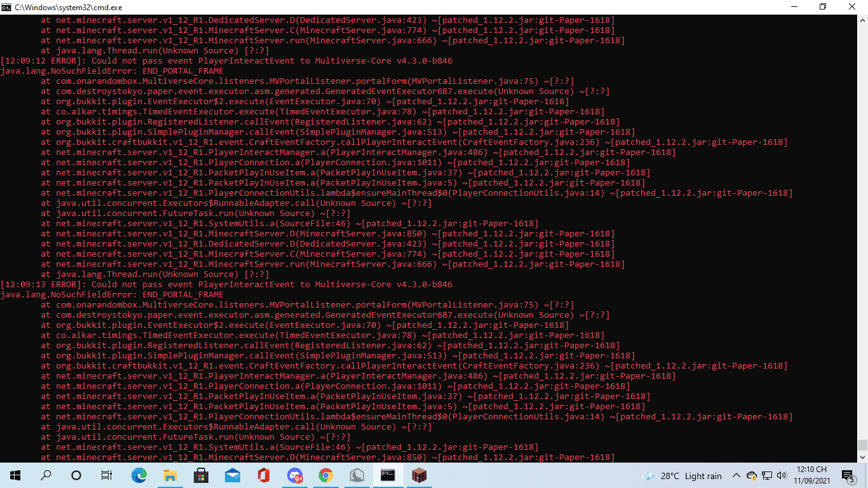Viewport: 868px width, 488px height.
Task: Click the cmd.exe window title text
Action: tap(69, 7)
